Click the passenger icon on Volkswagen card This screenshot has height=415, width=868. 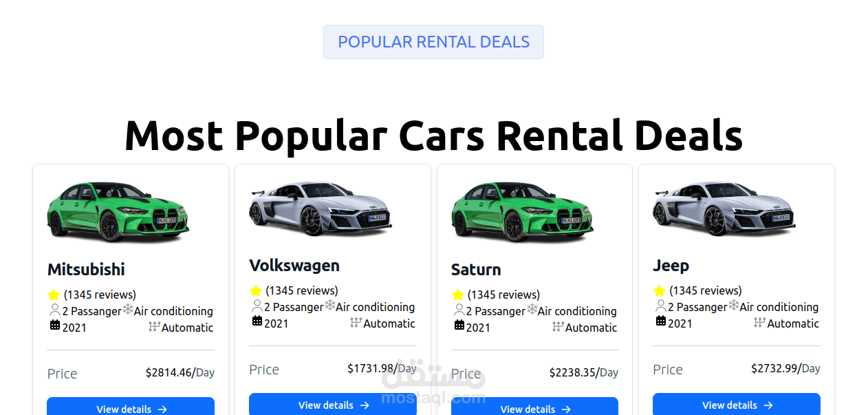pos(257,306)
